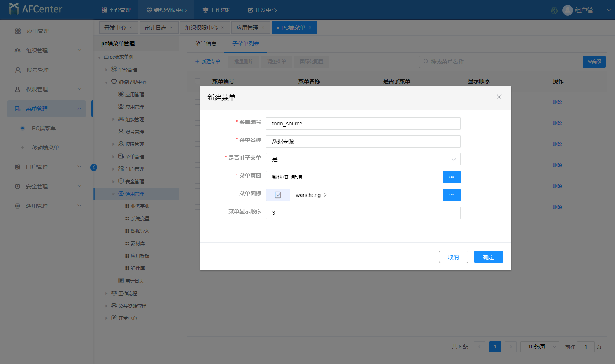Viewport: 615px width, 364px height.
Task: Click the 取消 button
Action: pyautogui.click(x=453, y=257)
